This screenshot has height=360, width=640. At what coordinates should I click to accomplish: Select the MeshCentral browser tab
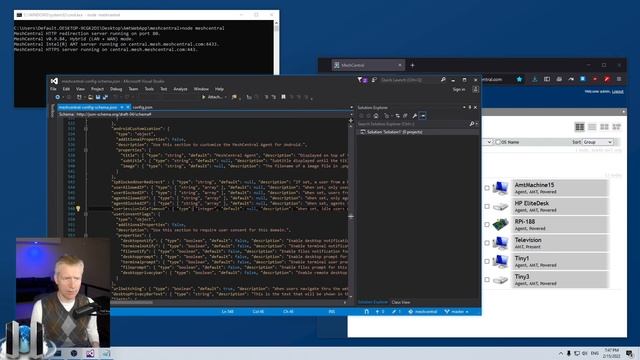(x=367, y=65)
